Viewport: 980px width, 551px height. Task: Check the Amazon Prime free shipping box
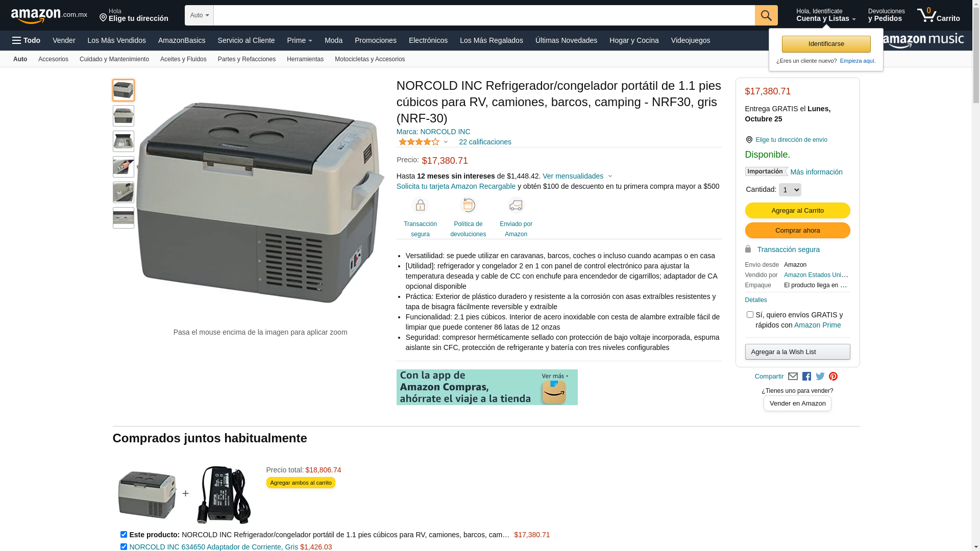point(749,315)
